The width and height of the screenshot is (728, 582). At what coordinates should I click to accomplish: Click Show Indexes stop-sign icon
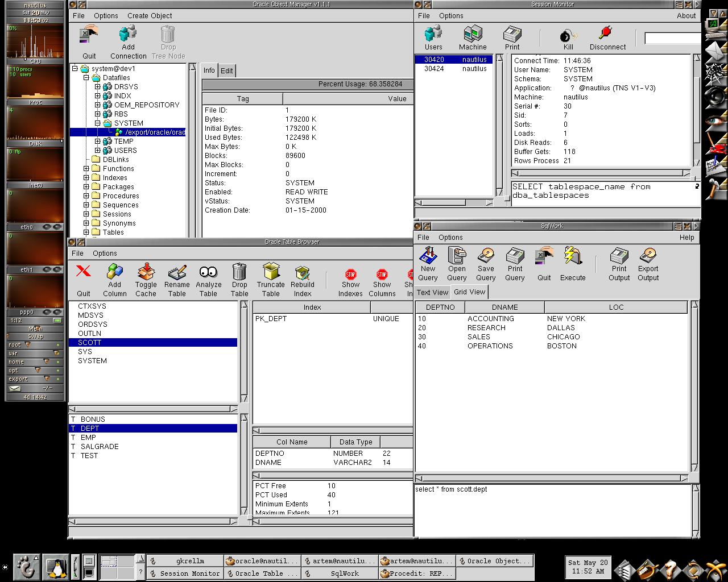350,275
